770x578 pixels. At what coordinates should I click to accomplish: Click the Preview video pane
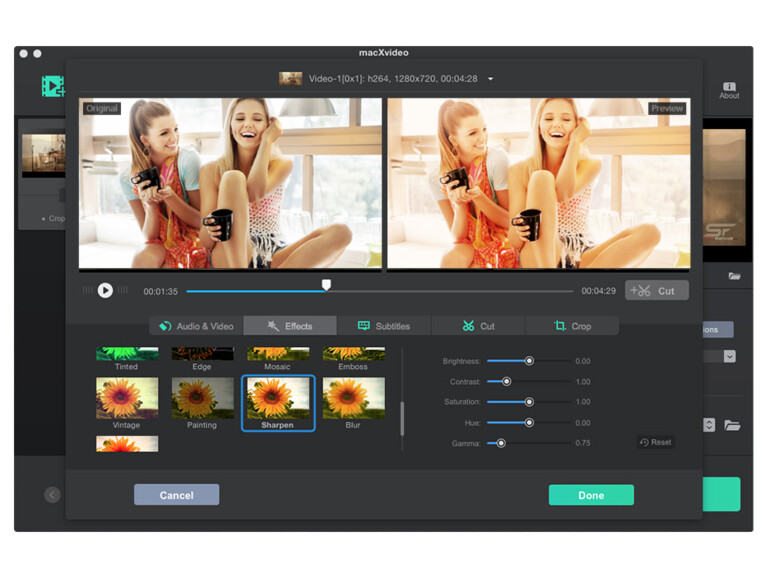click(x=539, y=183)
